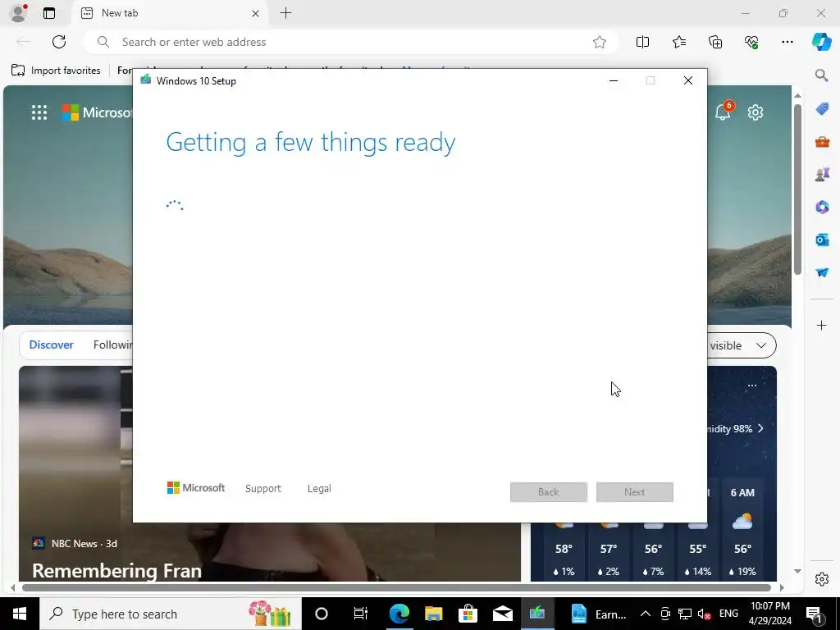Image resolution: width=840 pixels, height=630 pixels.
Task: Show hidden system tray icons chevron
Action: [x=646, y=614]
